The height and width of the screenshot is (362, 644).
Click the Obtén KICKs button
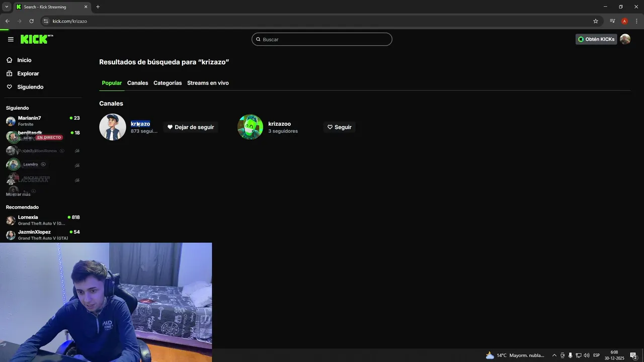point(596,39)
